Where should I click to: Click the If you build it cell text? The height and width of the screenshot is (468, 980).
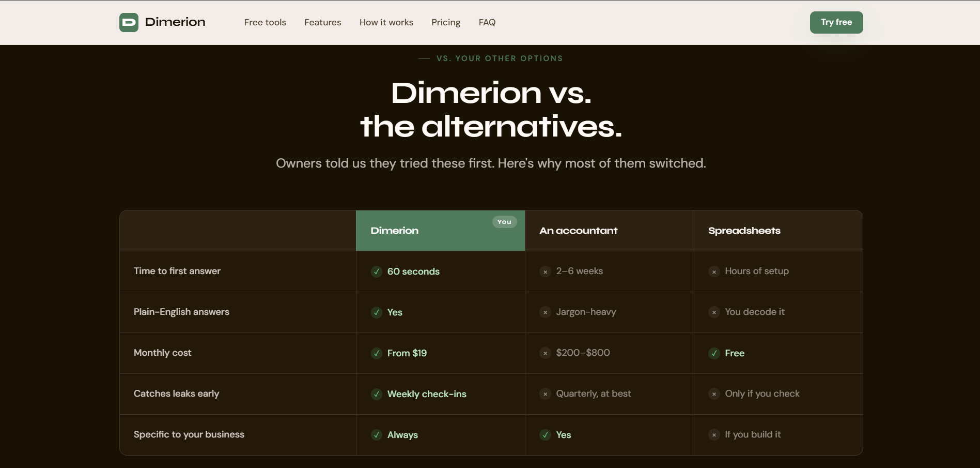[x=753, y=434]
